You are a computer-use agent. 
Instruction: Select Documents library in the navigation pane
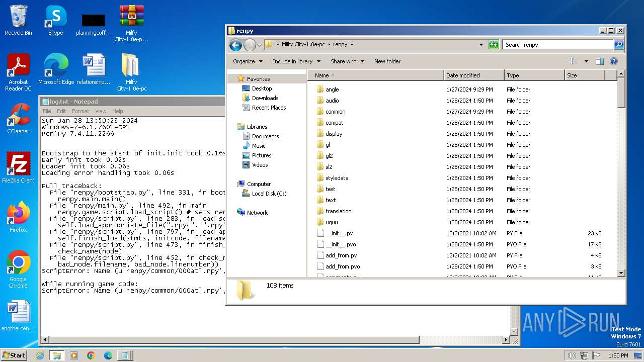pyautogui.click(x=265, y=136)
